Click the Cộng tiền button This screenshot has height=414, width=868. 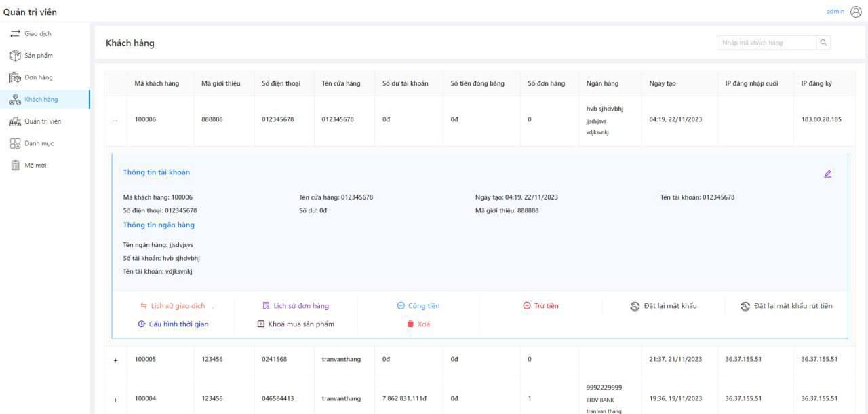(418, 306)
